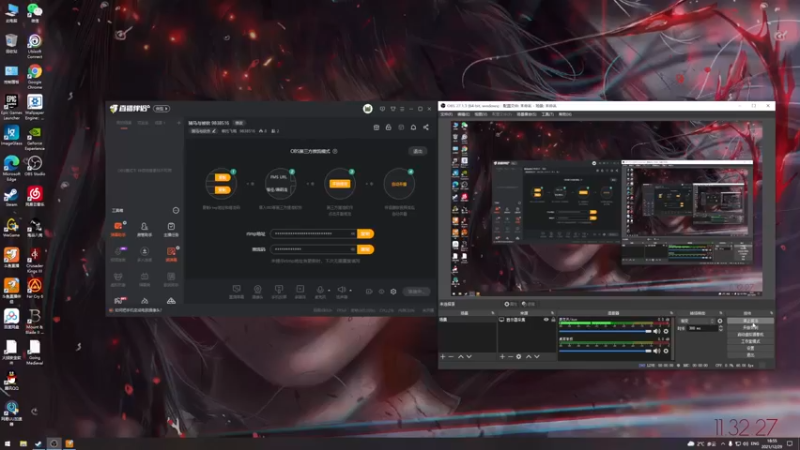
Task: Add a new source in OBS Sources dock
Action: pos(502,357)
